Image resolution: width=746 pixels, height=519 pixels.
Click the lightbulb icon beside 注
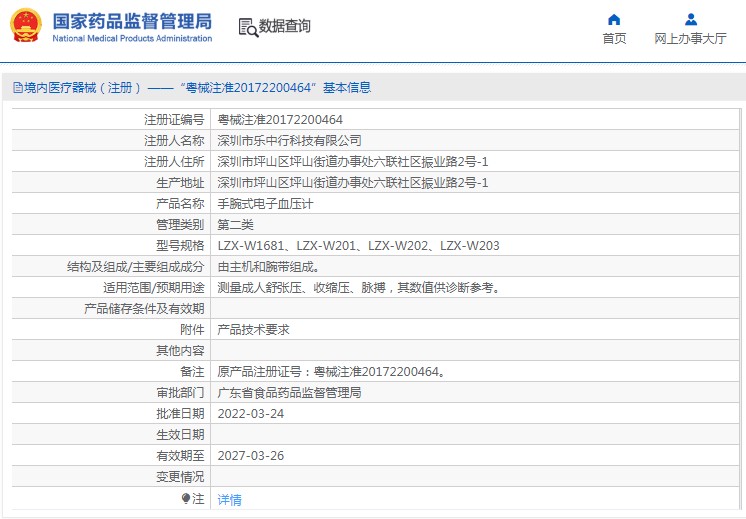tap(186, 498)
